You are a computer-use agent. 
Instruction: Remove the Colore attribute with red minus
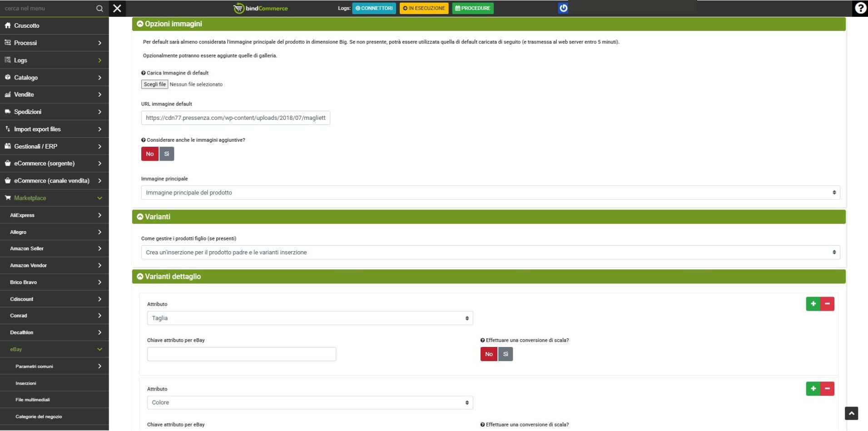click(x=827, y=389)
